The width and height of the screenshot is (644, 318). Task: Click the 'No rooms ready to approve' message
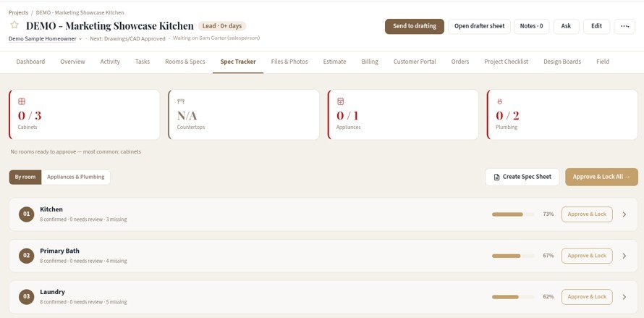75,152
